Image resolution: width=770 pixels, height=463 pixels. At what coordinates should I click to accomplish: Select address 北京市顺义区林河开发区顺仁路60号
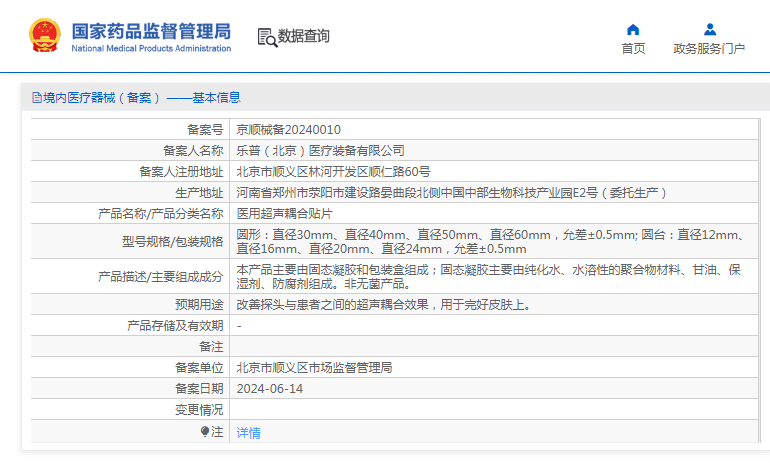click(333, 172)
